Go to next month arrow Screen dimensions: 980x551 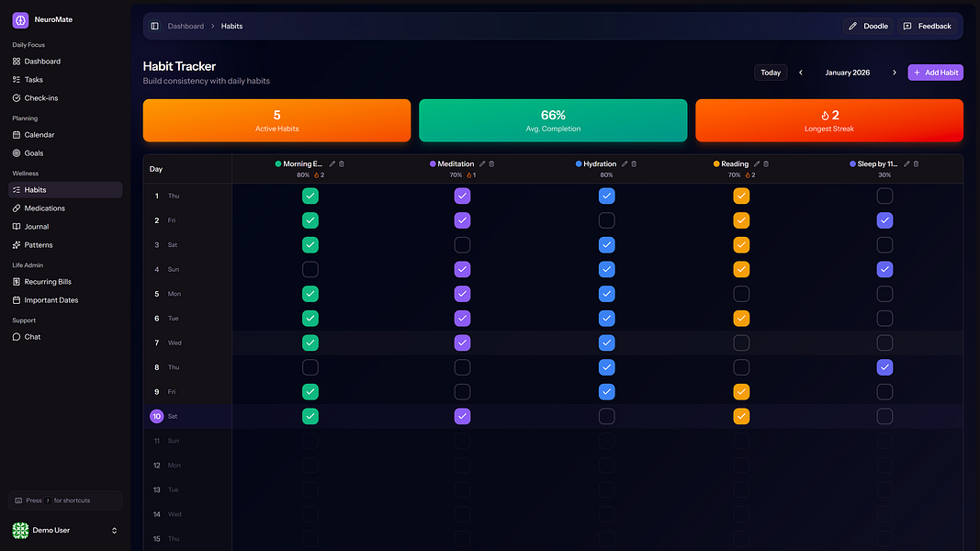tap(895, 73)
